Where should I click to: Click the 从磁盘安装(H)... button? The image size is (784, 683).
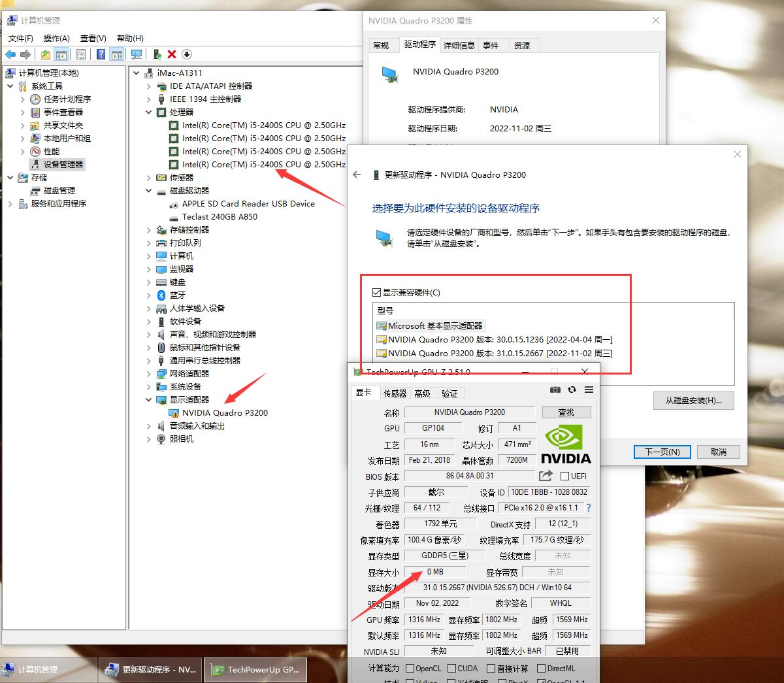[693, 401]
